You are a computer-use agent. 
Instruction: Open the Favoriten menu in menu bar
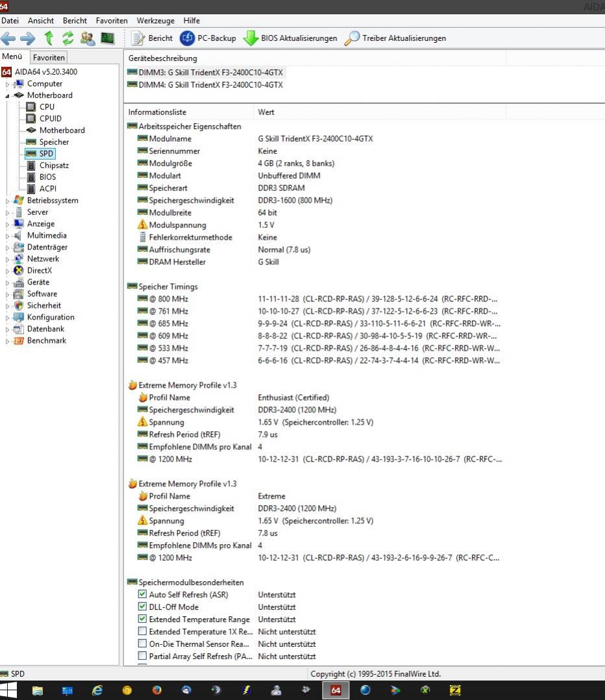point(112,21)
